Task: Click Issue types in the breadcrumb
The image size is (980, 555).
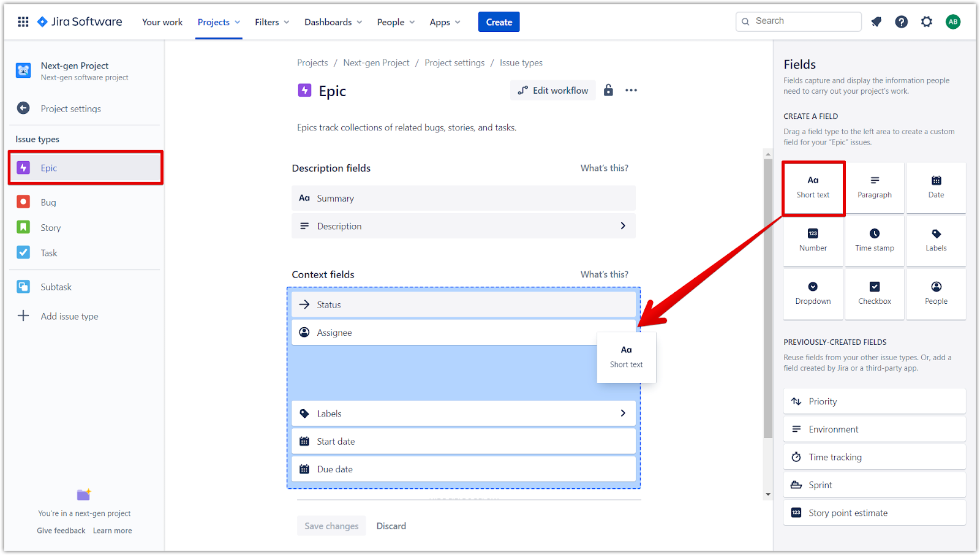Action: tap(521, 62)
